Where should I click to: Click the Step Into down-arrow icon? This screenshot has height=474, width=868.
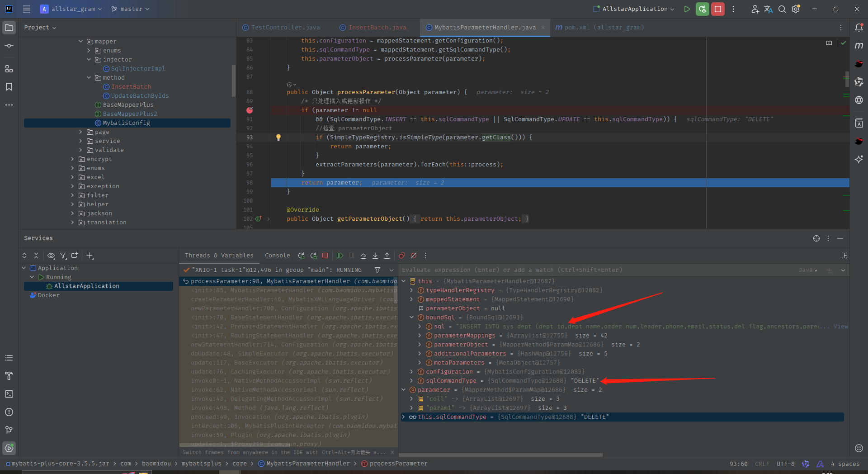tap(375, 256)
